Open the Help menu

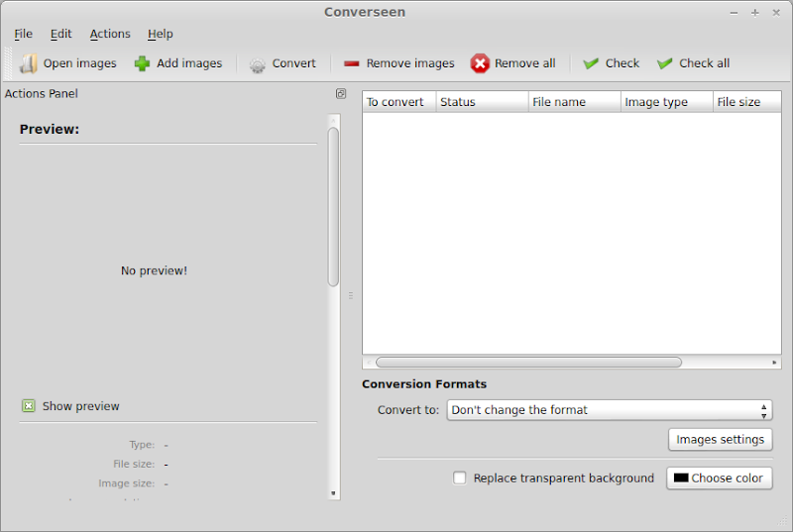pyautogui.click(x=161, y=34)
